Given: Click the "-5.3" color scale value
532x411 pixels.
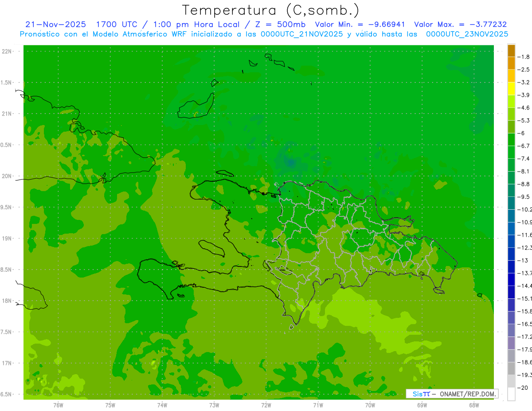Looking at the screenshot, I should tap(523, 121).
